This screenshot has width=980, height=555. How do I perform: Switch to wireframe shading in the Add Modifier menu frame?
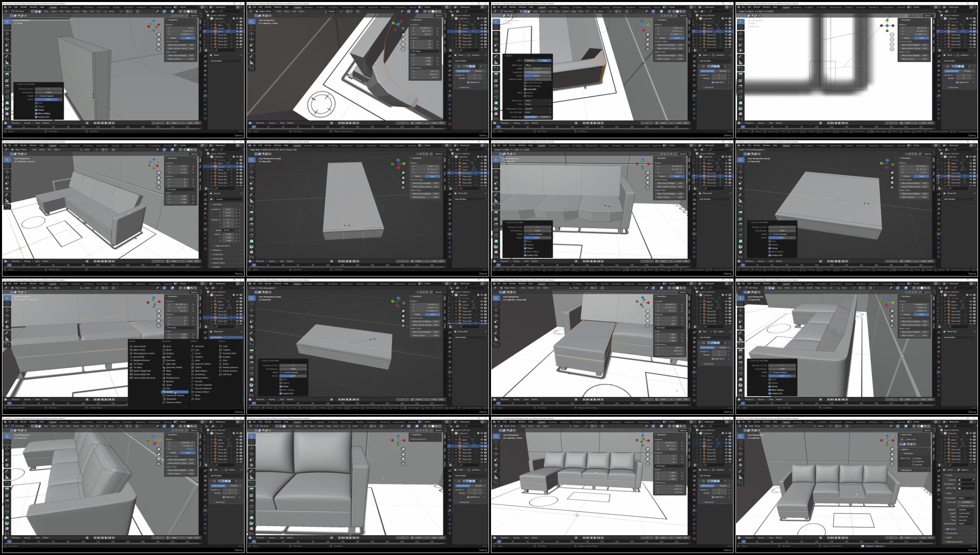tap(185, 288)
